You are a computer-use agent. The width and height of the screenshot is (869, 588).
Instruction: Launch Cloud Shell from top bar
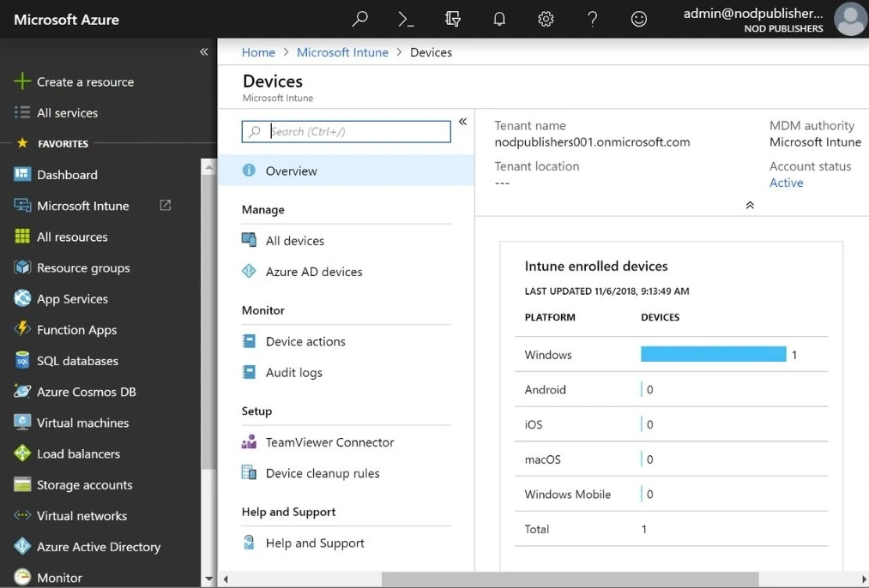coord(407,19)
